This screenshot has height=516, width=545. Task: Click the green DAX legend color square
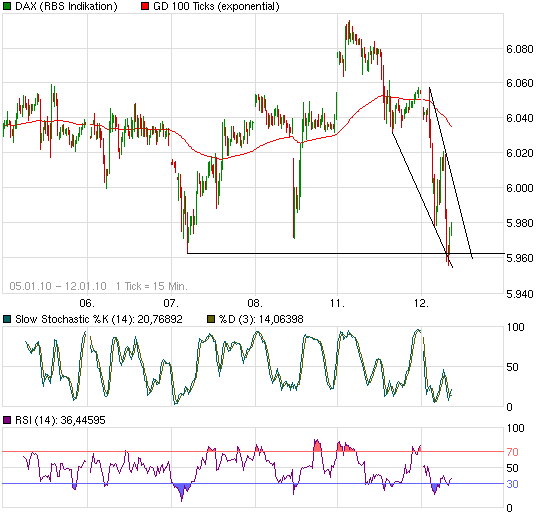[x=7, y=6]
